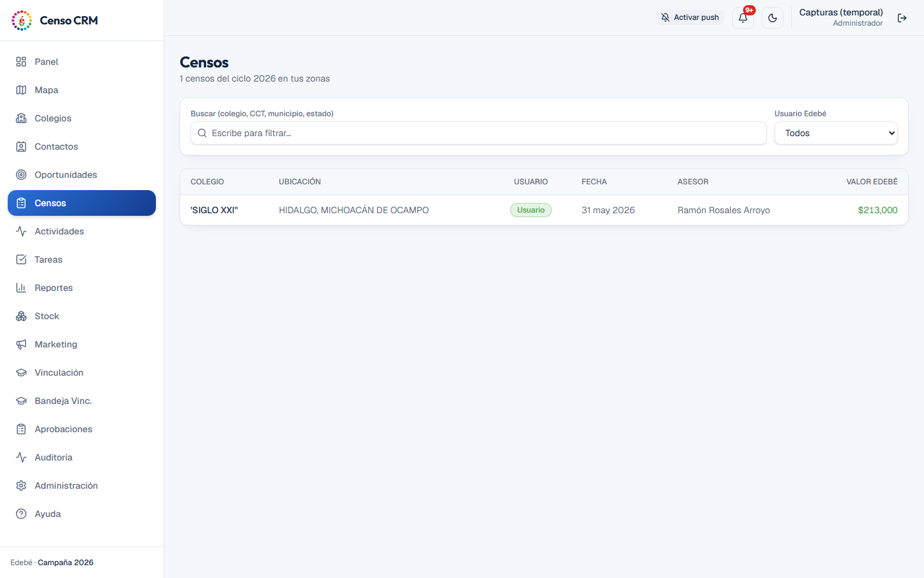Click Campaña 2026 footer text
Image resolution: width=924 pixels, height=578 pixels.
[x=65, y=563]
